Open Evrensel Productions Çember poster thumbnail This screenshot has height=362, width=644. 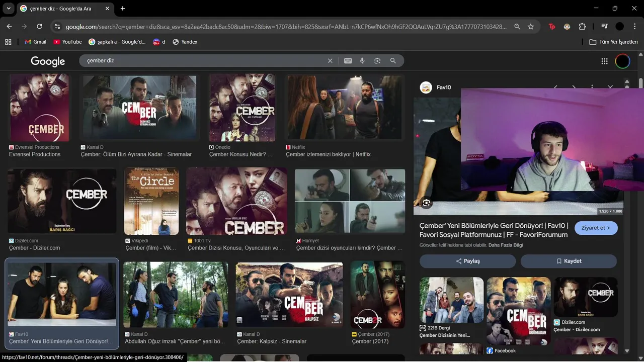tap(39, 108)
